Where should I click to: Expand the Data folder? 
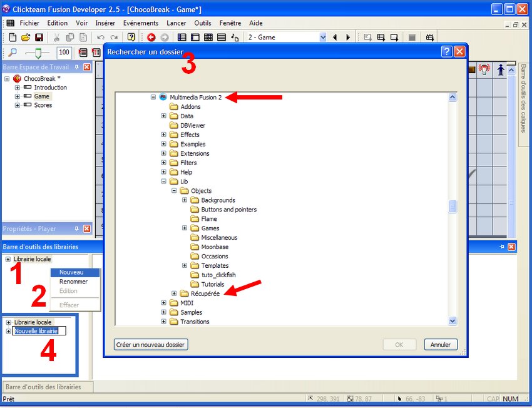click(x=163, y=116)
